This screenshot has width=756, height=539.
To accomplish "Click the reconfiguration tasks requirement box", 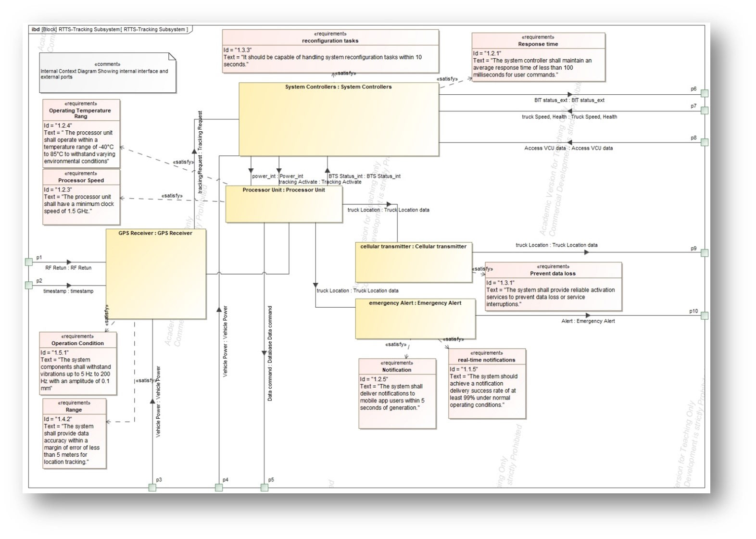I will click(x=330, y=51).
